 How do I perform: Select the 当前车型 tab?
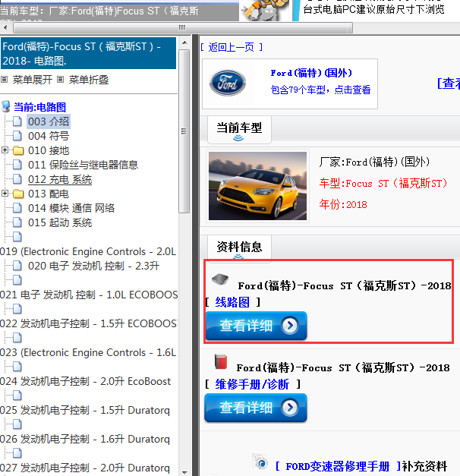point(239,129)
